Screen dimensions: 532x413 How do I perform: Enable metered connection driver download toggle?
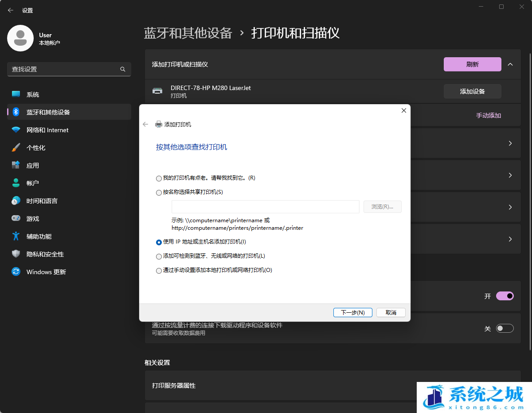505,328
